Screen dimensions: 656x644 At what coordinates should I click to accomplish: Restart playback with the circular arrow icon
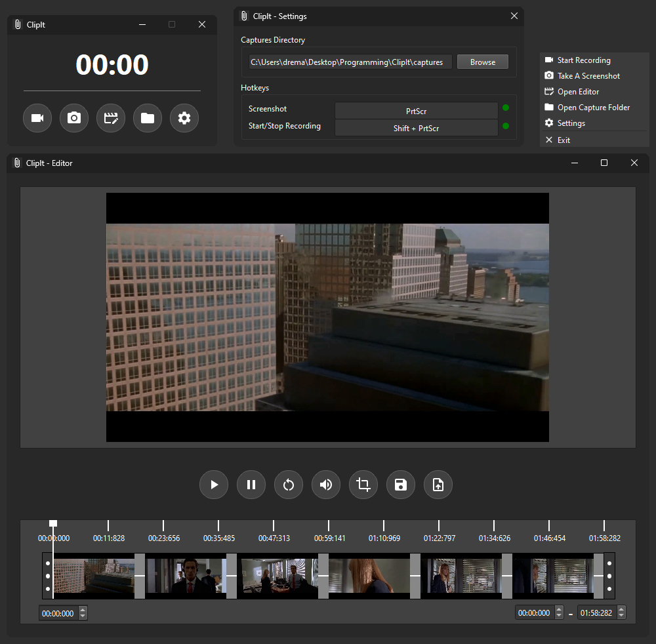[x=289, y=485]
